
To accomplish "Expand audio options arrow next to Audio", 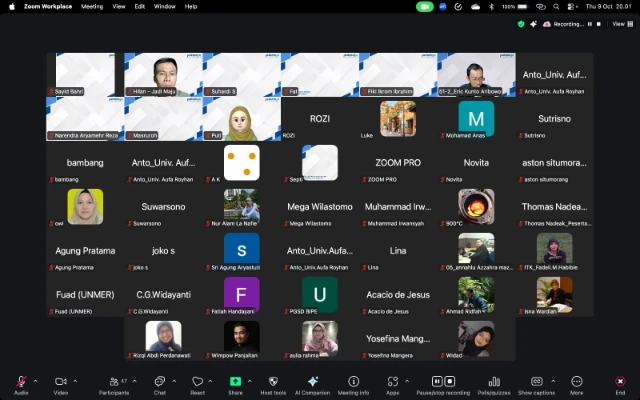I will click(35, 381).
